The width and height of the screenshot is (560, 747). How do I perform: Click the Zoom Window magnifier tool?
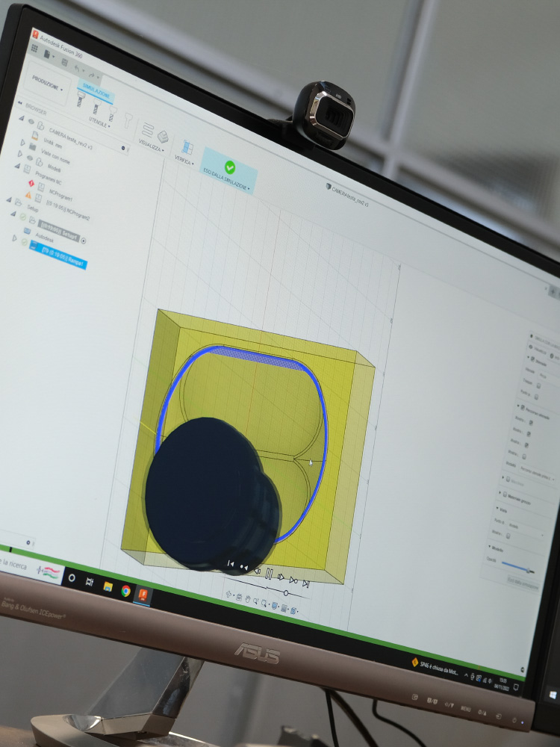point(265,604)
